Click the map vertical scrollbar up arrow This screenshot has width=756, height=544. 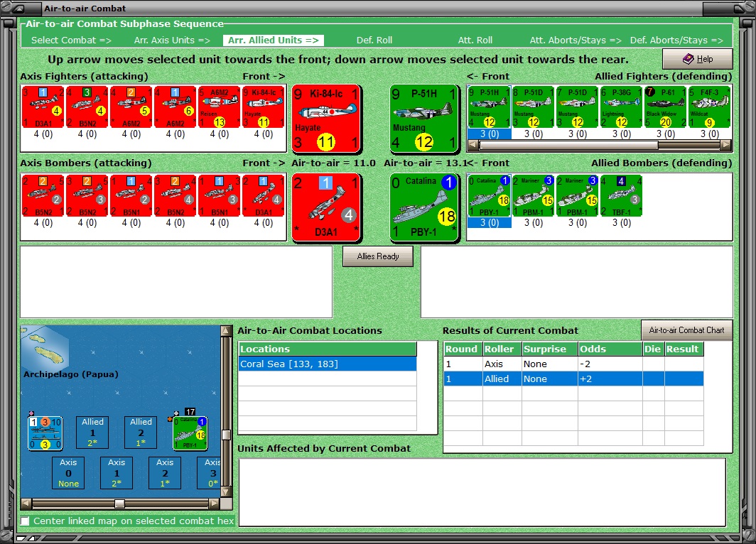[x=226, y=331]
